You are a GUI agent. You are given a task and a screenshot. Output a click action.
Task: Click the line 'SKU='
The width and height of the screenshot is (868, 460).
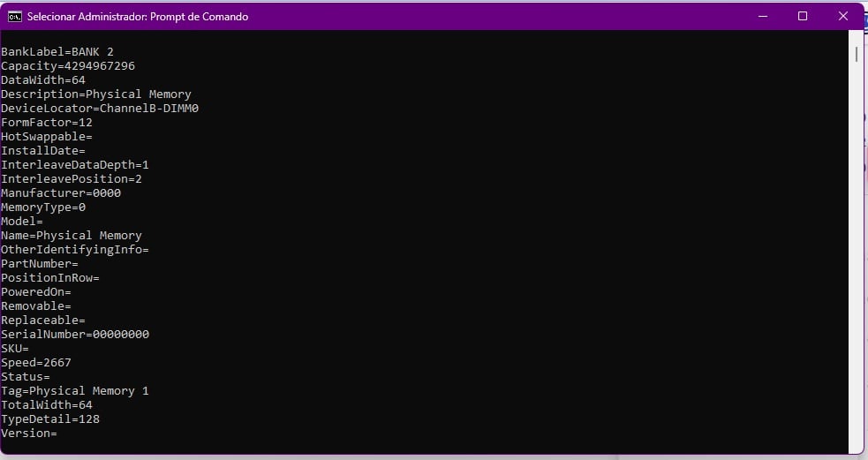point(15,348)
